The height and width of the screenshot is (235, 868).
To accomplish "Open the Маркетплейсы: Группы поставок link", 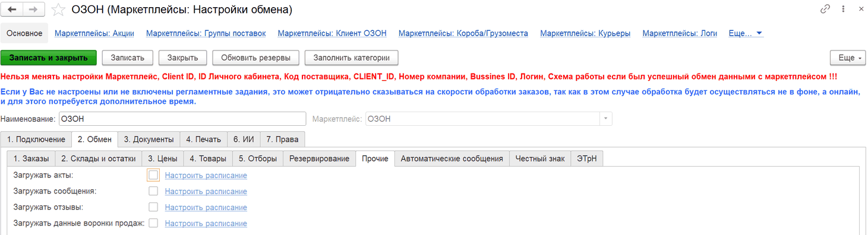I will pyautogui.click(x=206, y=33).
